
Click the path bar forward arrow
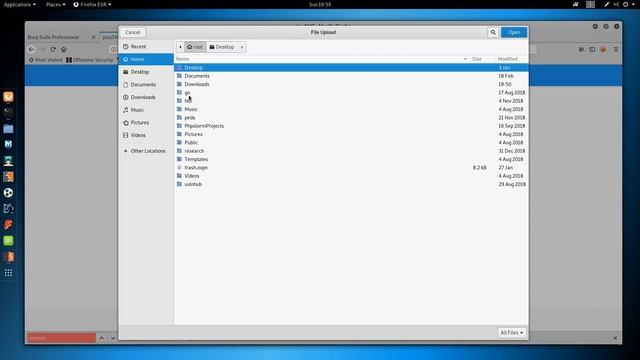(x=242, y=47)
